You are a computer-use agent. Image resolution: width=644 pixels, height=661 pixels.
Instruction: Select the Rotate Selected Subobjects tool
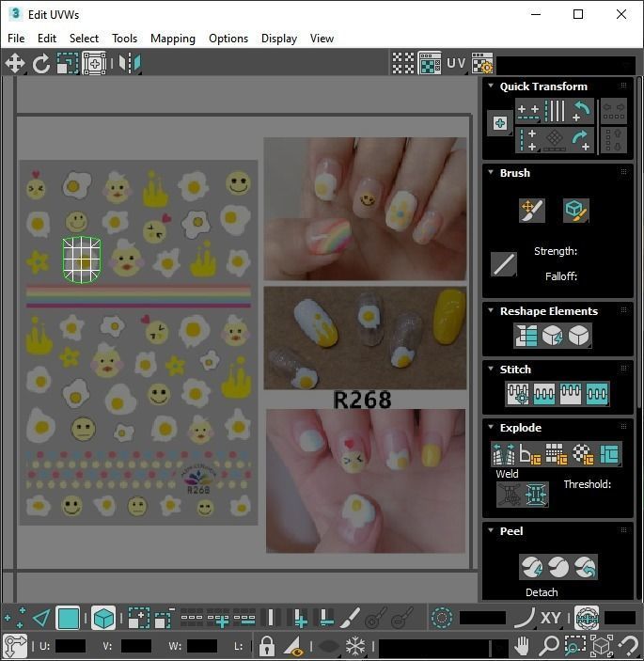(40, 64)
